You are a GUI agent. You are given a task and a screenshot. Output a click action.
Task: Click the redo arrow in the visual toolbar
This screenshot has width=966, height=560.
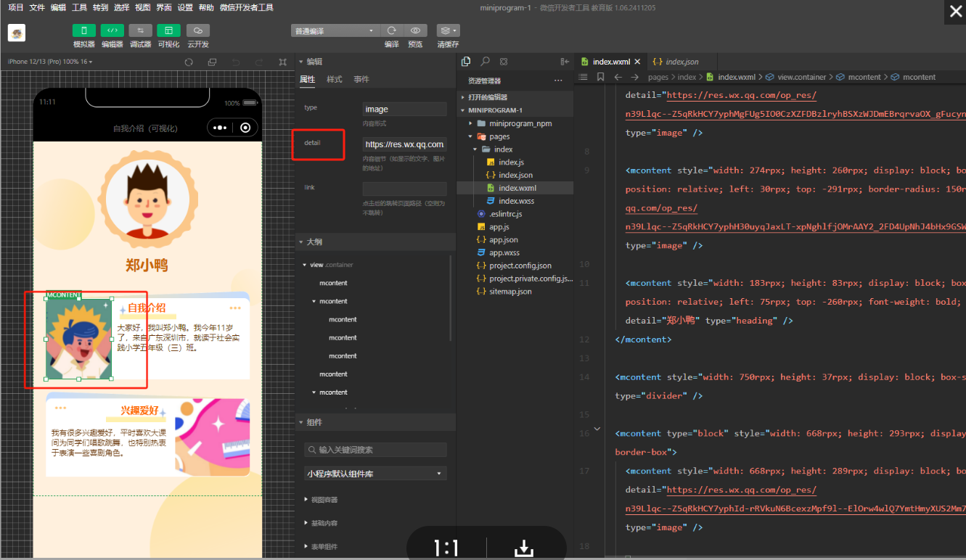tap(259, 62)
